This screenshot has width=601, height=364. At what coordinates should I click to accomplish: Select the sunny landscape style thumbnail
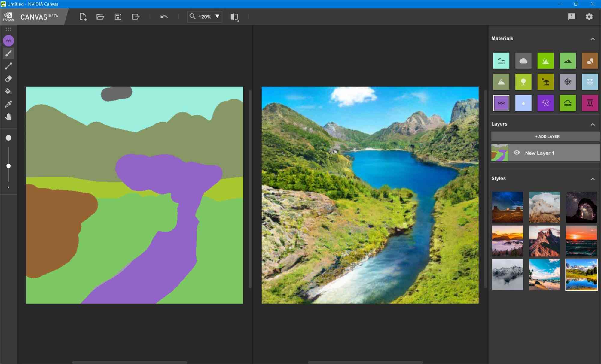pos(581,275)
